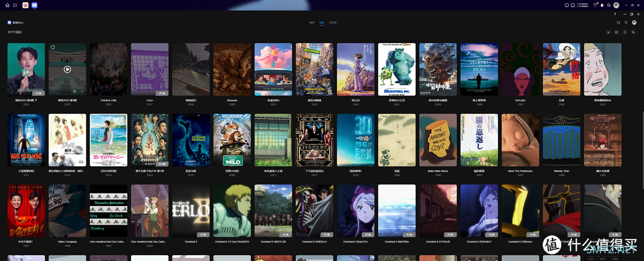Click the Meet The Robinsons title
This screenshot has height=261, width=644.
(x=521, y=171)
